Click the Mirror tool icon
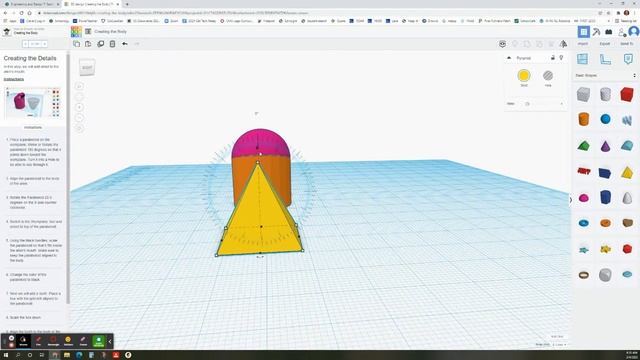 pos(563,44)
